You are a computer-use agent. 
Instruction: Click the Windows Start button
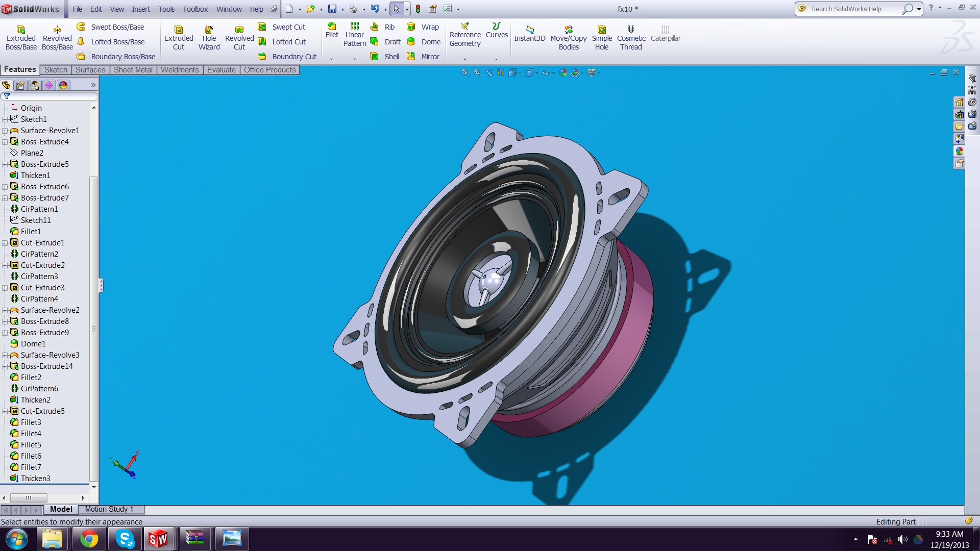pyautogui.click(x=16, y=539)
